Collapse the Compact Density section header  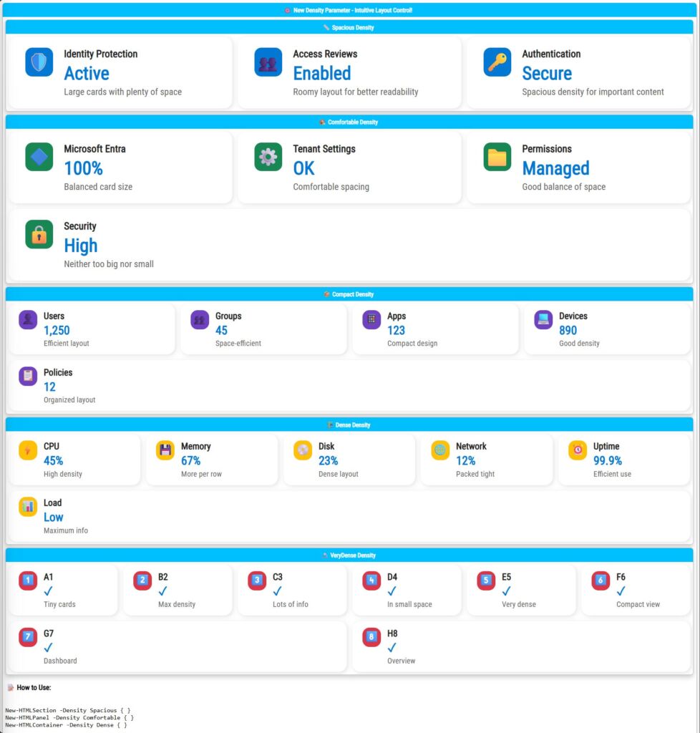coord(349,294)
